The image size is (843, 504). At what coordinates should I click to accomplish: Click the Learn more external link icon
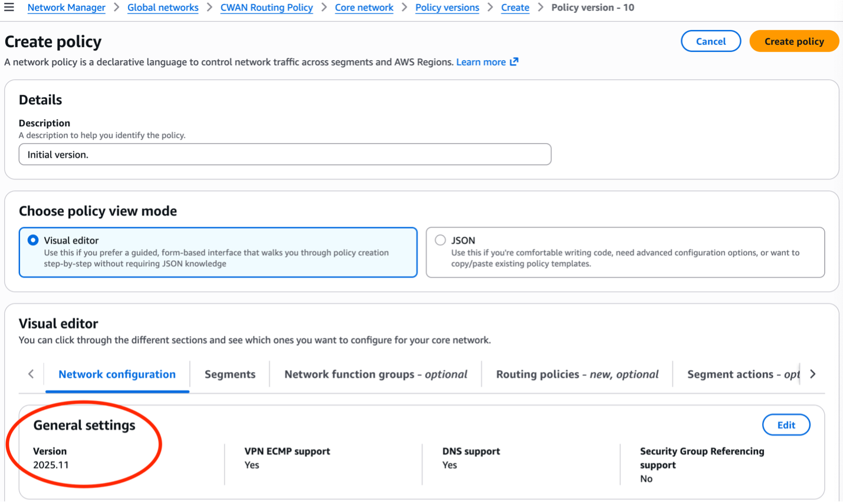[513, 61]
